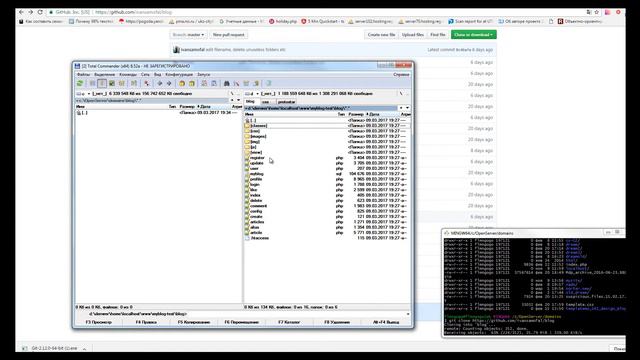Image resolution: width=640 pixels, height=360 pixels.
Task: Open Команды menu
Action: (128, 75)
